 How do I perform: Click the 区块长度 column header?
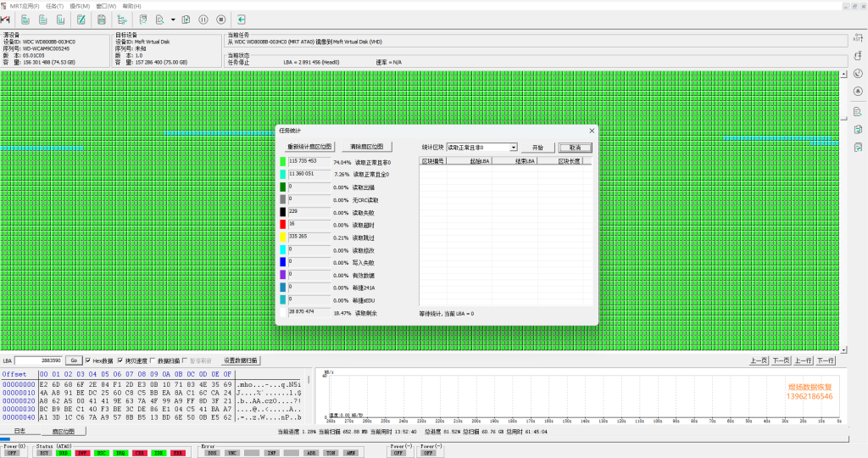click(560, 161)
